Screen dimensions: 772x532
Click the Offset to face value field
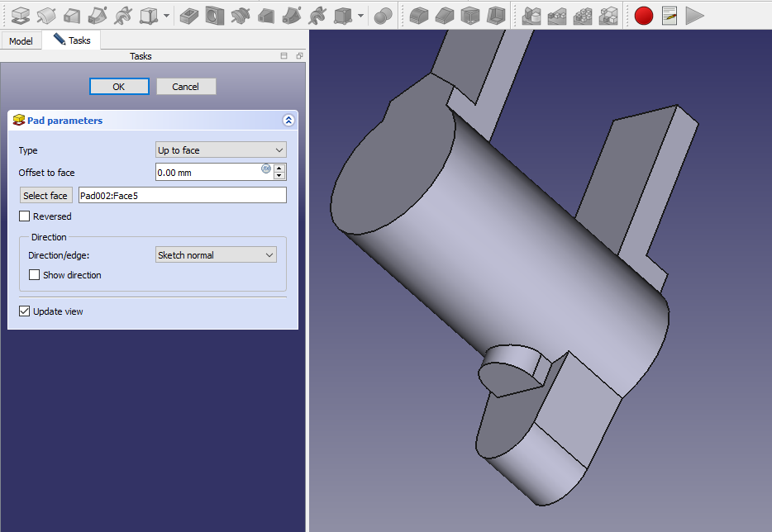(208, 172)
